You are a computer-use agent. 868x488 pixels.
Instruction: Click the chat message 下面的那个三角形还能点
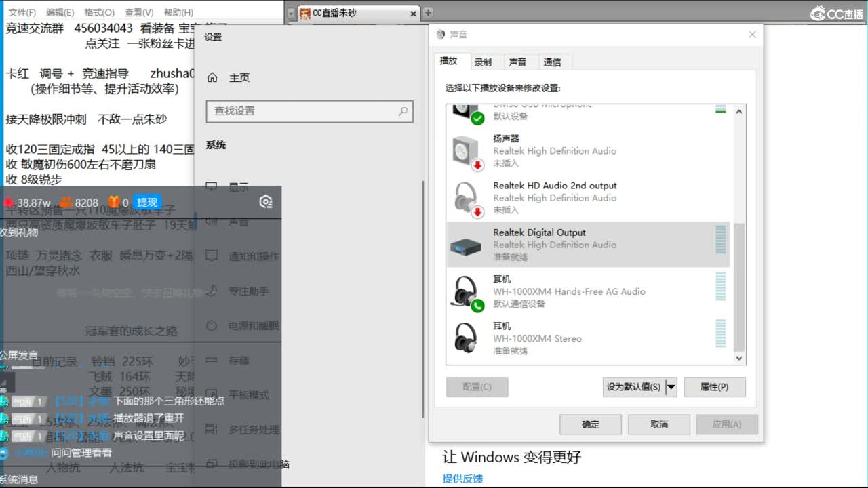[169, 401]
